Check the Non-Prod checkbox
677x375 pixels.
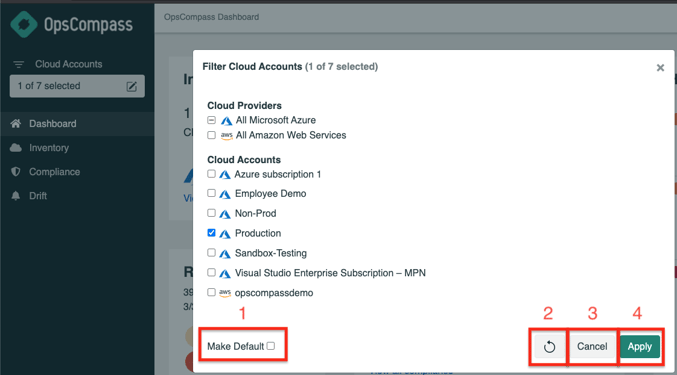tap(211, 213)
